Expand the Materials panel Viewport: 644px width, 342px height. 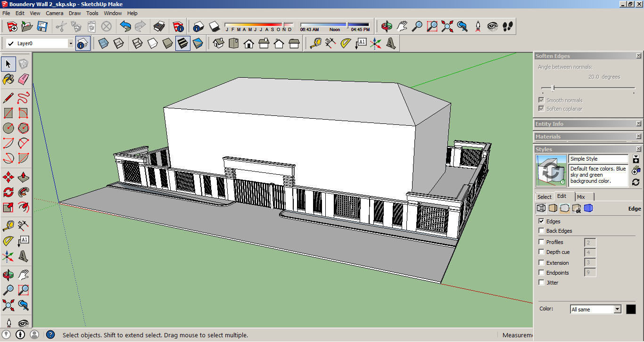tap(587, 137)
